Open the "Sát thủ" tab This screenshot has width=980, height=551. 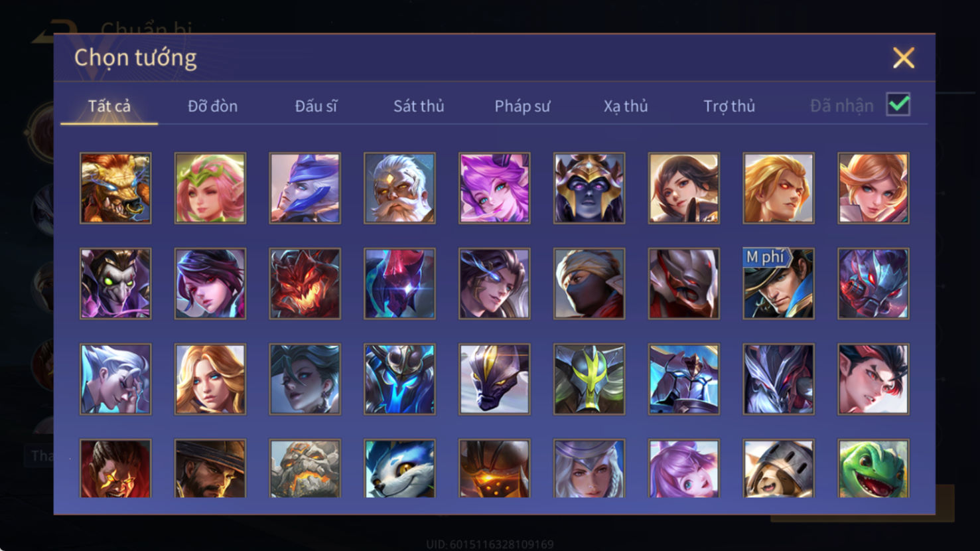[419, 106]
